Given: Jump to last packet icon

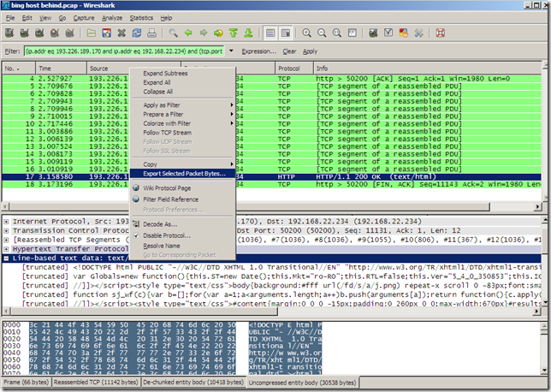Looking at the screenshot, I should tap(248, 33).
